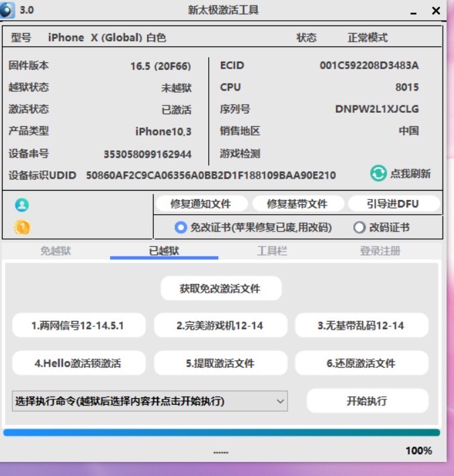Viewport: 454px width, 476px height.
Task: Close the 新太极激活工具 window
Action: (436, 11)
